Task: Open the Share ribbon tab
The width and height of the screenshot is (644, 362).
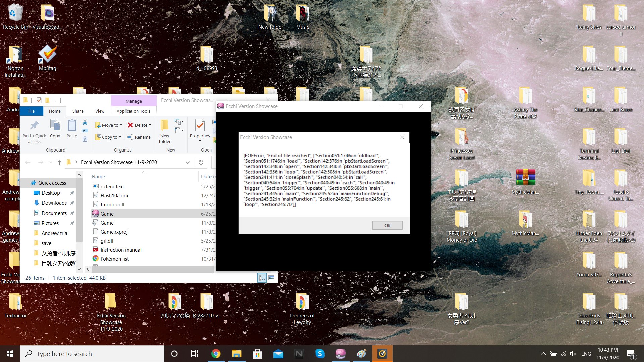Action: tap(78, 111)
